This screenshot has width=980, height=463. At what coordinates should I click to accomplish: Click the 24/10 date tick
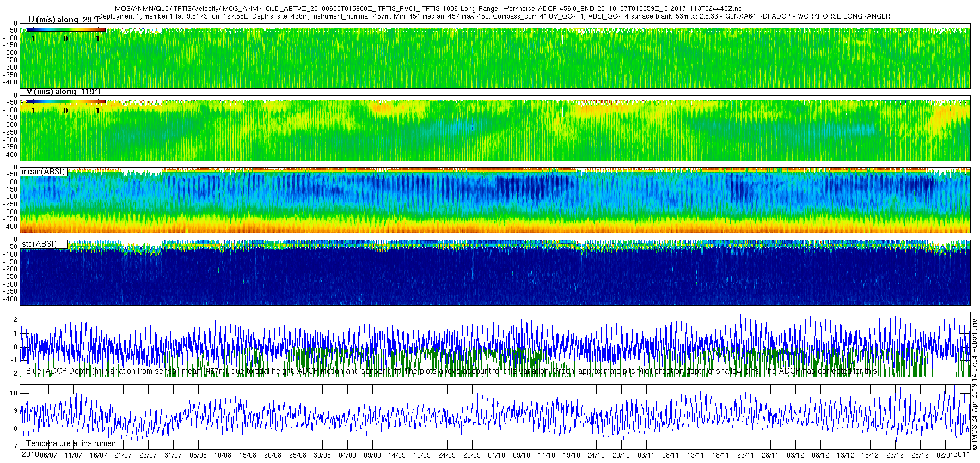coord(596,455)
